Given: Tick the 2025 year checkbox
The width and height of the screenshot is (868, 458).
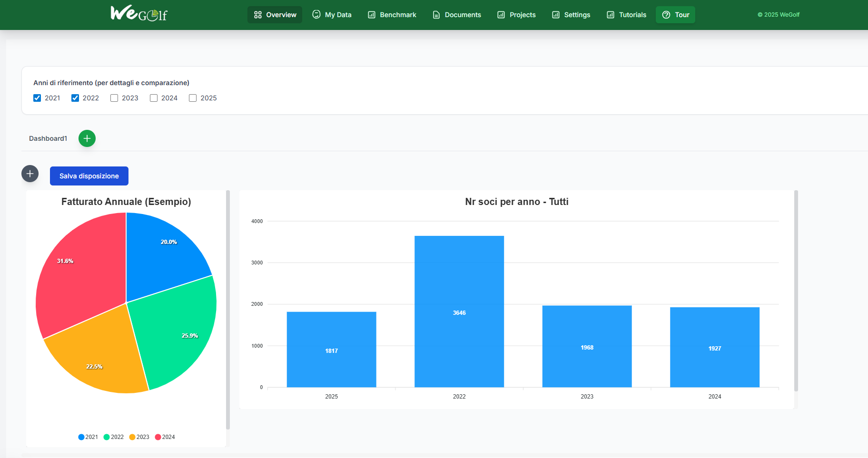Looking at the screenshot, I should pos(193,98).
